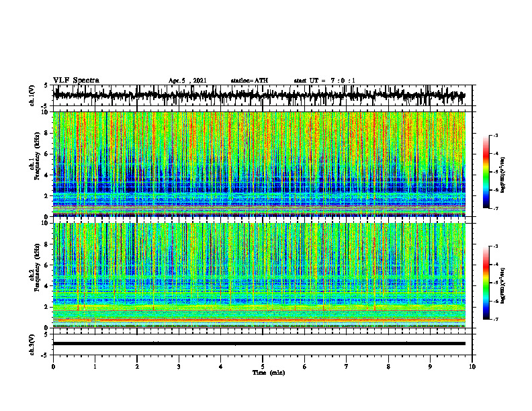Click the ch.2 color scale bar
The height and width of the screenshot is (411, 532).
click(x=486, y=283)
